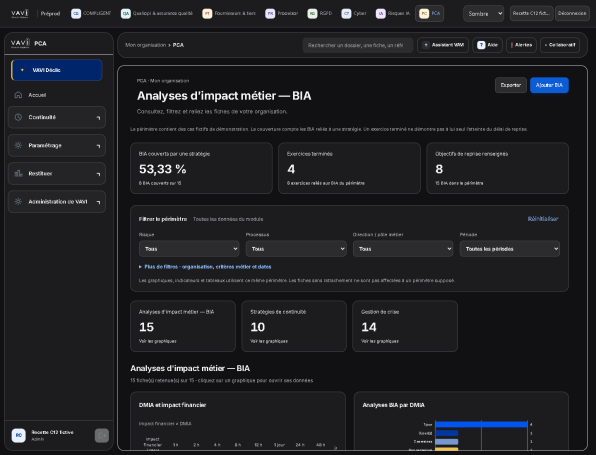This screenshot has width=596, height=455.
Task: Click the Objectifs de reprise renseignés card
Action: [497, 168]
